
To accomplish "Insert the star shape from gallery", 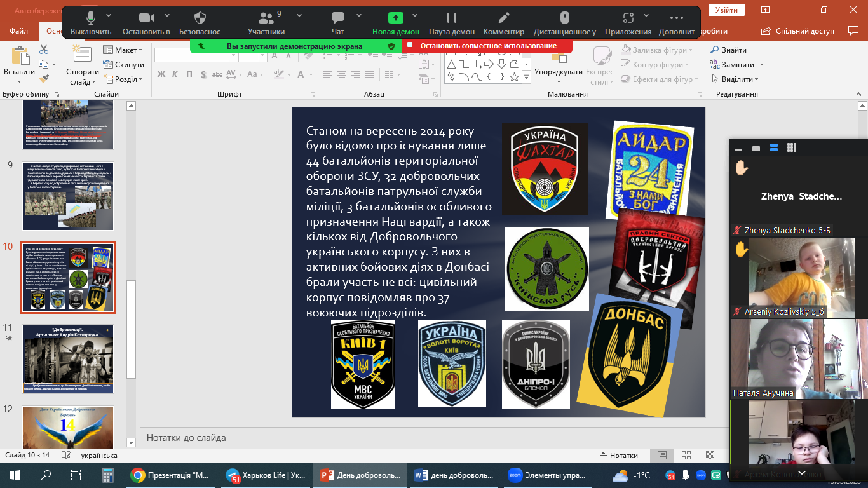I will point(515,77).
